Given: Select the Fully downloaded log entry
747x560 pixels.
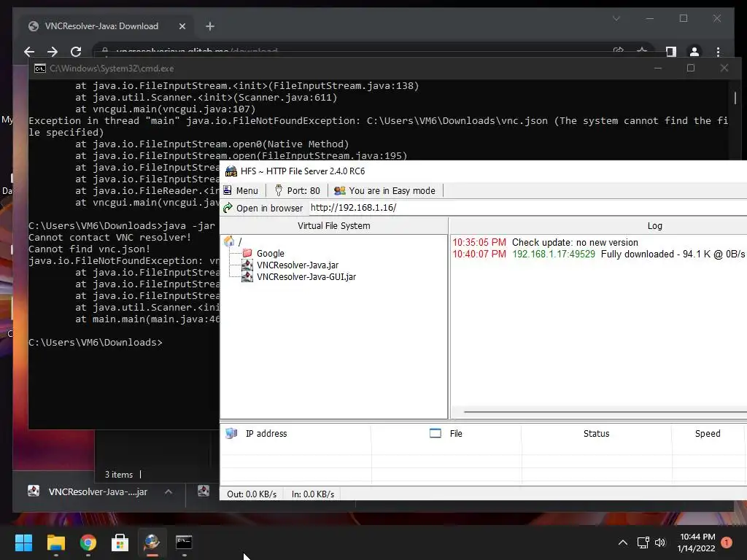Looking at the screenshot, I should (599, 254).
